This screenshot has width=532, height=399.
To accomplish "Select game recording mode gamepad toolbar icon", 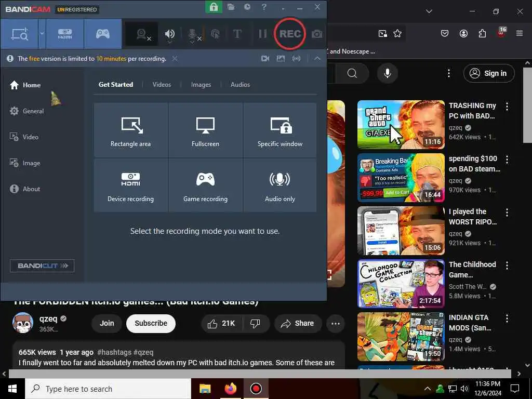I will point(103,34).
